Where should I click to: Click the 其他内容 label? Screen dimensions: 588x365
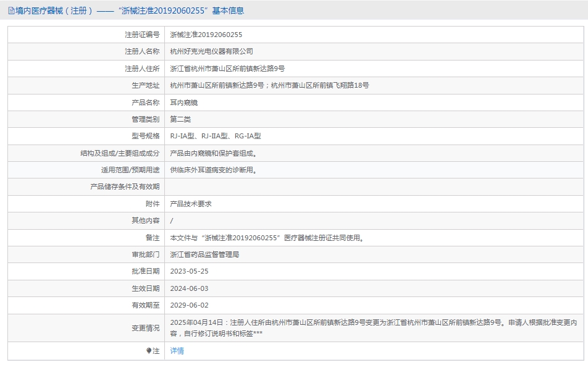[146, 220]
